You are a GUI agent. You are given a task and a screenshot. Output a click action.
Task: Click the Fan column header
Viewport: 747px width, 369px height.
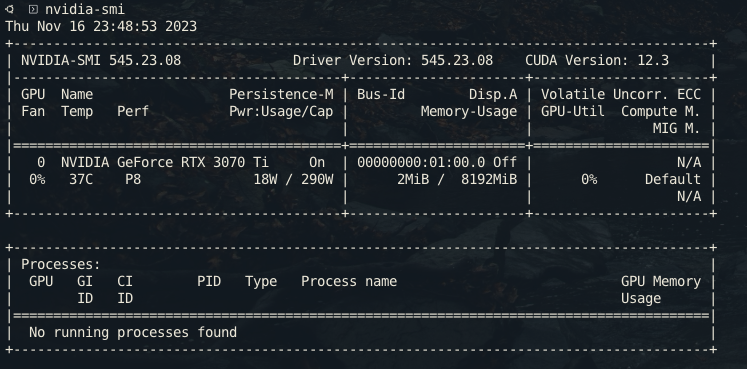pos(33,112)
